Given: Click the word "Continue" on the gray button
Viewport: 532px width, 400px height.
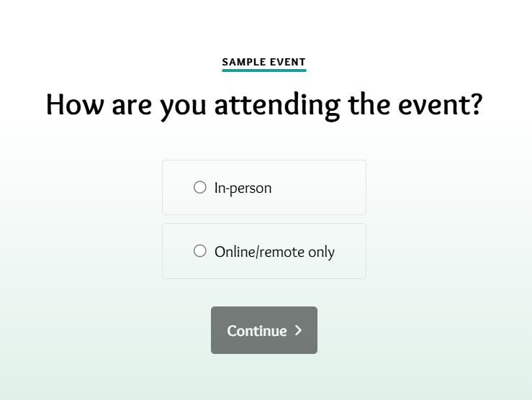Looking at the screenshot, I should [257, 331].
